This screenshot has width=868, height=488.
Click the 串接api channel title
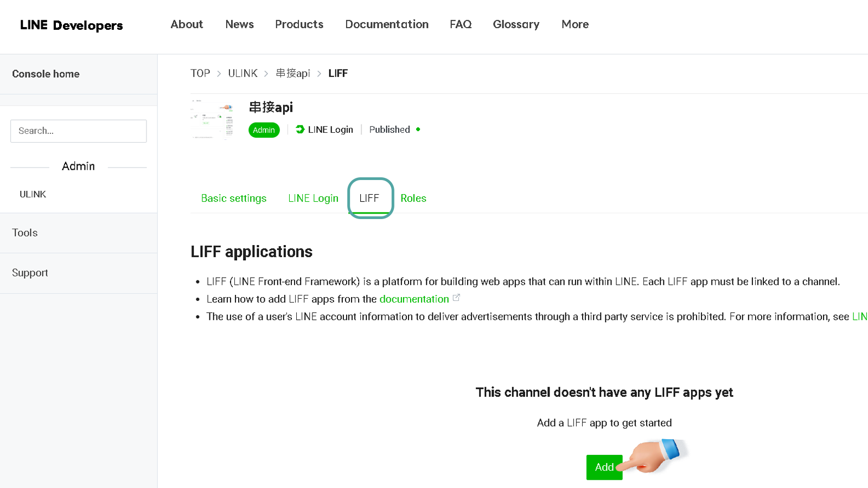(271, 107)
